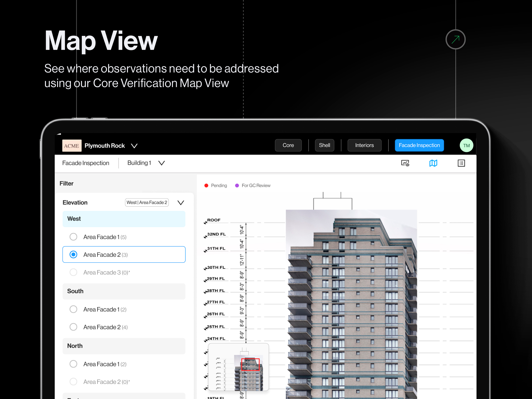
Task: Click the minimap thumbnail of the building
Action: point(238,367)
